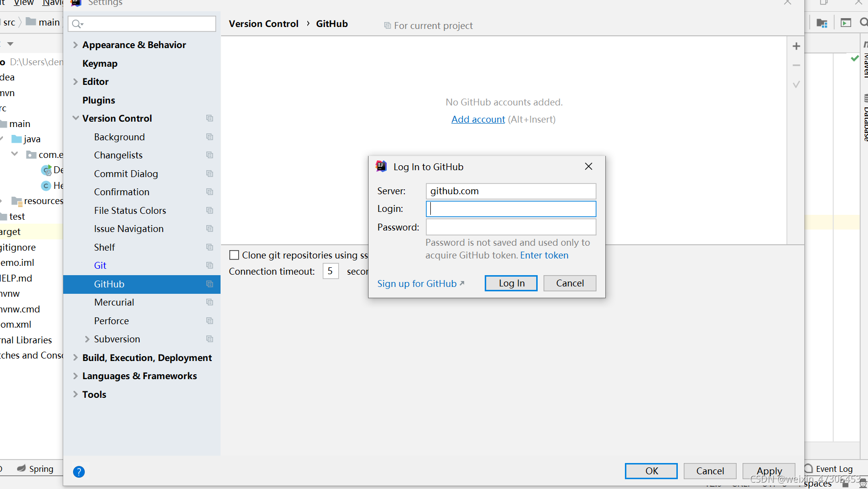Open the Shelf settings item
The height and width of the screenshot is (489, 868).
coord(104,247)
